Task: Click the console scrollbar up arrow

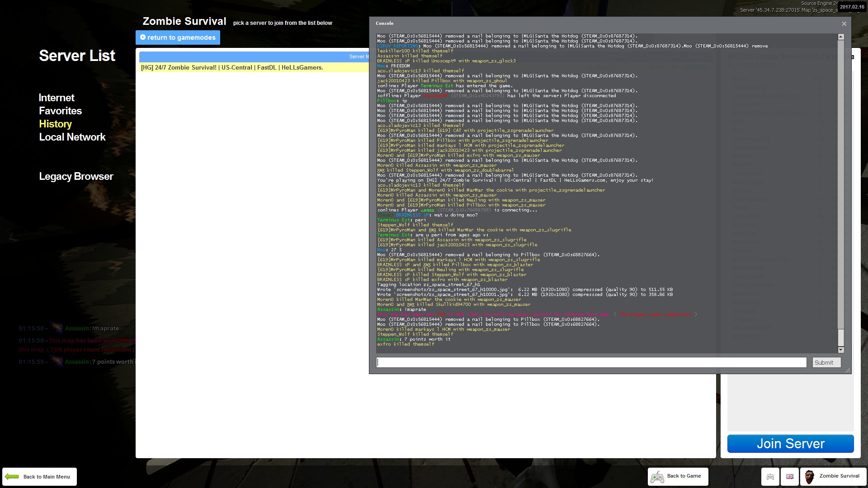Action: point(841,37)
